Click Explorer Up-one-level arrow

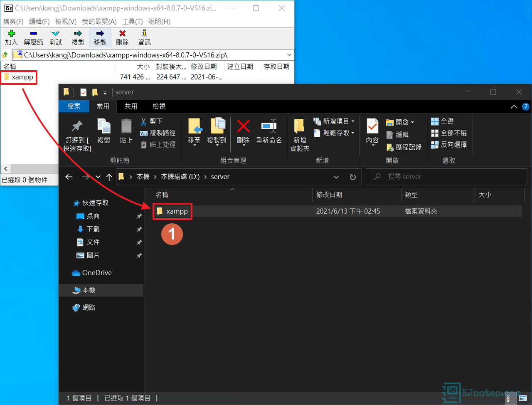coord(109,177)
